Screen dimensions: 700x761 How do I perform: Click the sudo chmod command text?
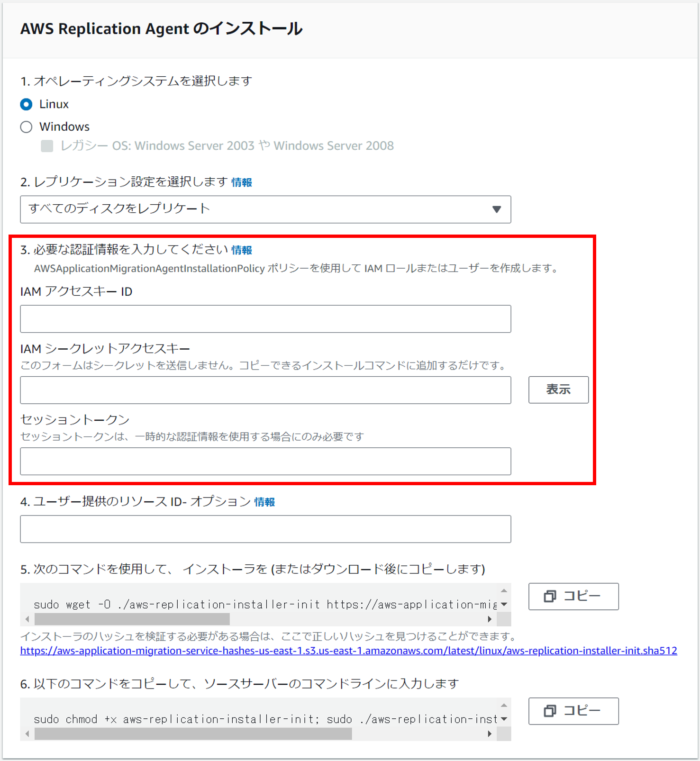[265, 719]
